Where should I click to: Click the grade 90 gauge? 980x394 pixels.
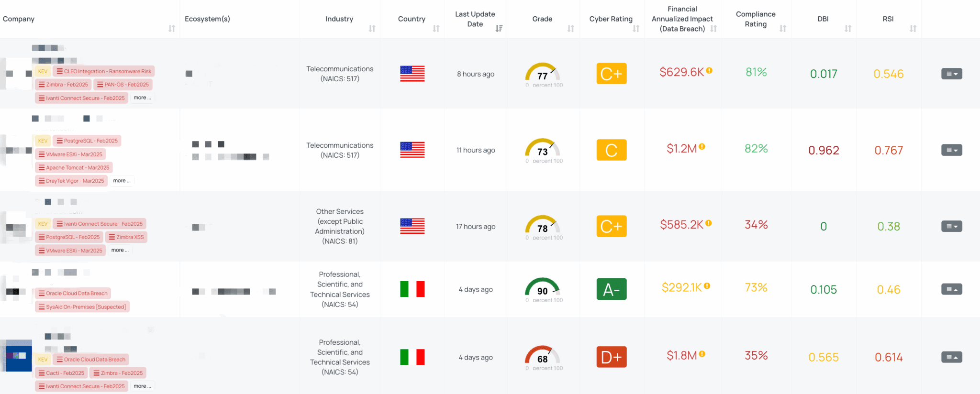point(542,288)
